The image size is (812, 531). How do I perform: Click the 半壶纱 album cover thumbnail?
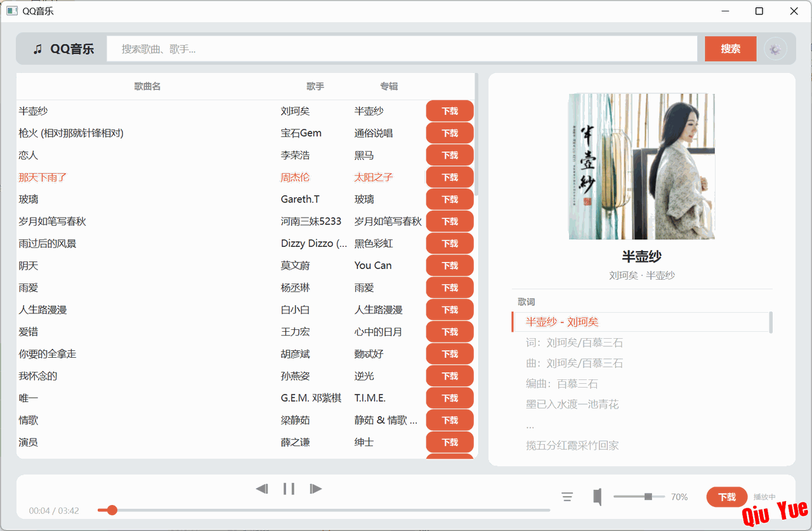(641, 166)
